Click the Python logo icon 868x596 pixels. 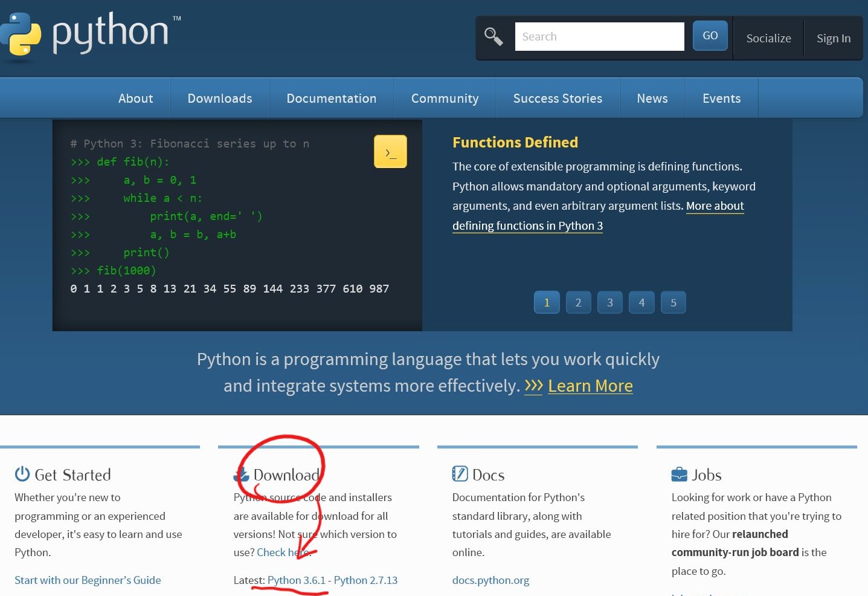point(21,35)
